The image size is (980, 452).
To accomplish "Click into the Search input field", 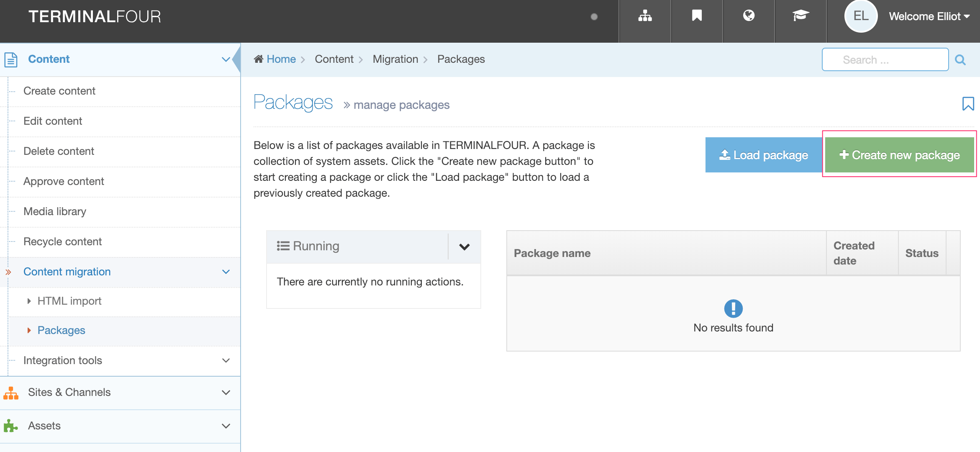I will click(x=885, y=60).
